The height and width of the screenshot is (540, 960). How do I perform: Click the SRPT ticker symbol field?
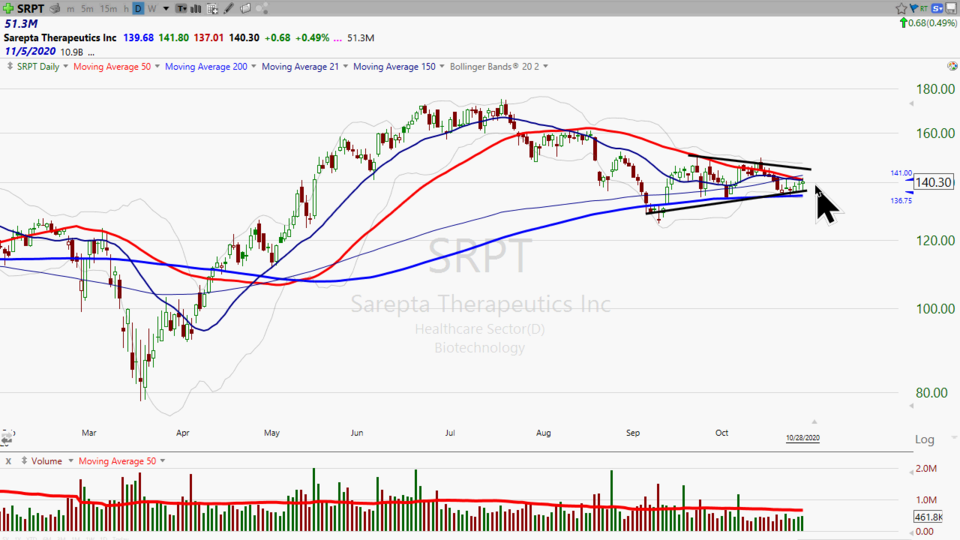coord(31,9)
